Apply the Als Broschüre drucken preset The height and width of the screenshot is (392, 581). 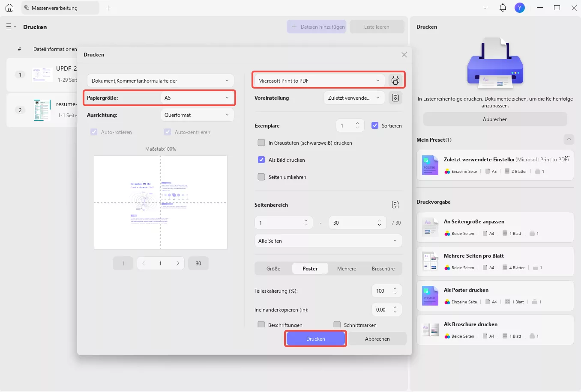[x=495, y=330]
